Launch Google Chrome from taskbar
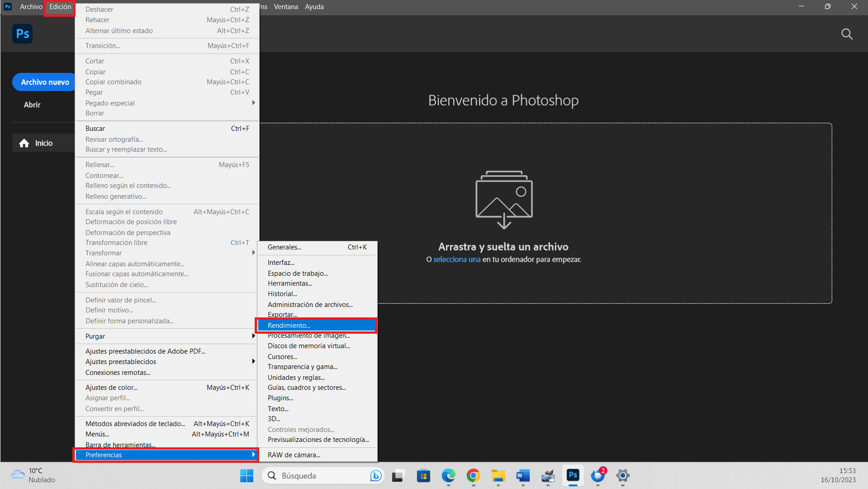The image size is (868, 489). point(473,476)
